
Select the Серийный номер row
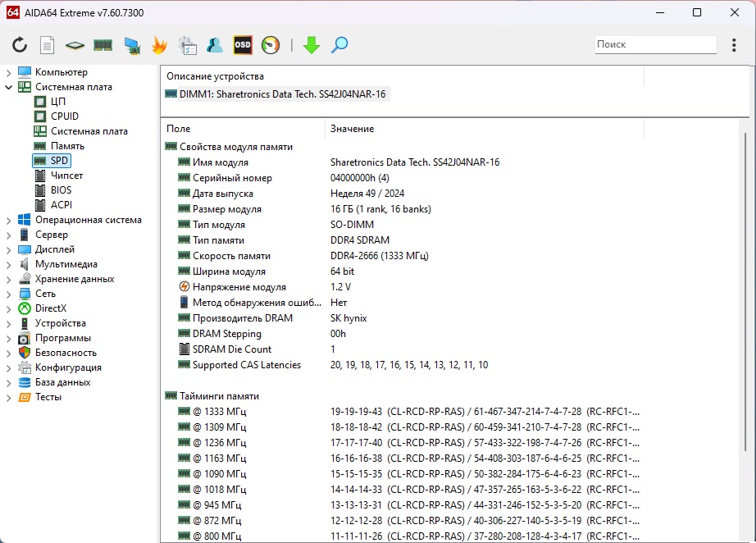click(409, 178)
